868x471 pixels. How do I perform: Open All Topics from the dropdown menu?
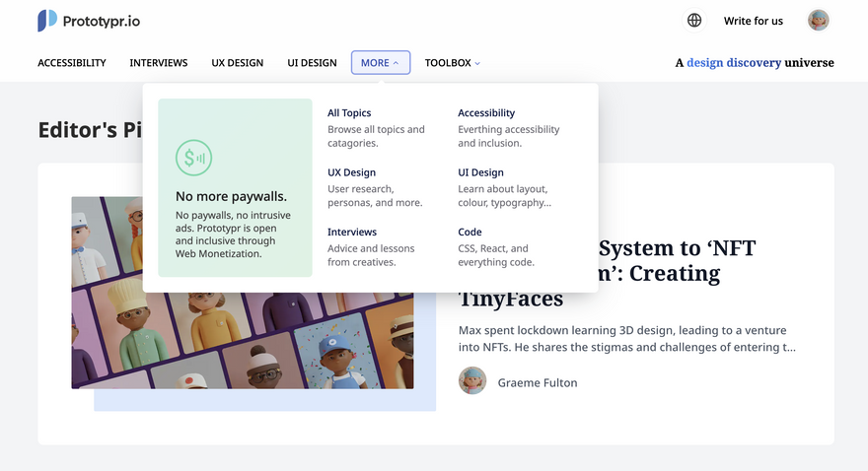(x=349, y=113)
